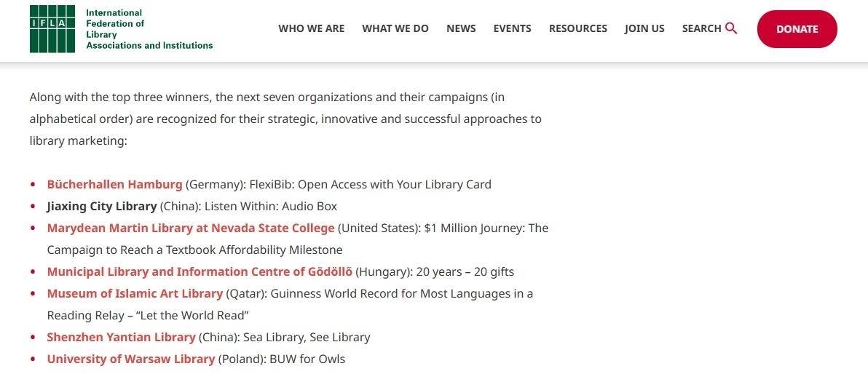Go to the NEWS section
The image size is (868, 390).
point(461,28)
